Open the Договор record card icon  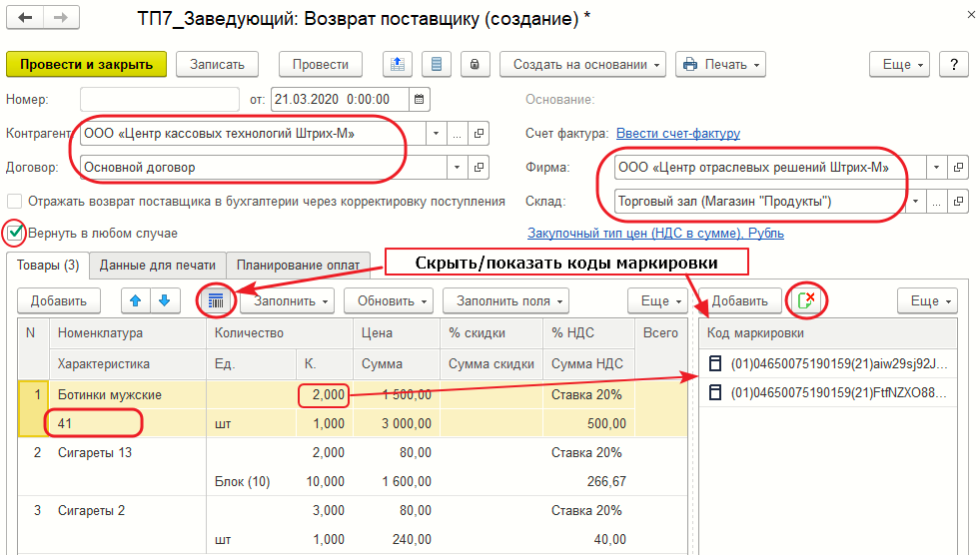click(479, 168)
